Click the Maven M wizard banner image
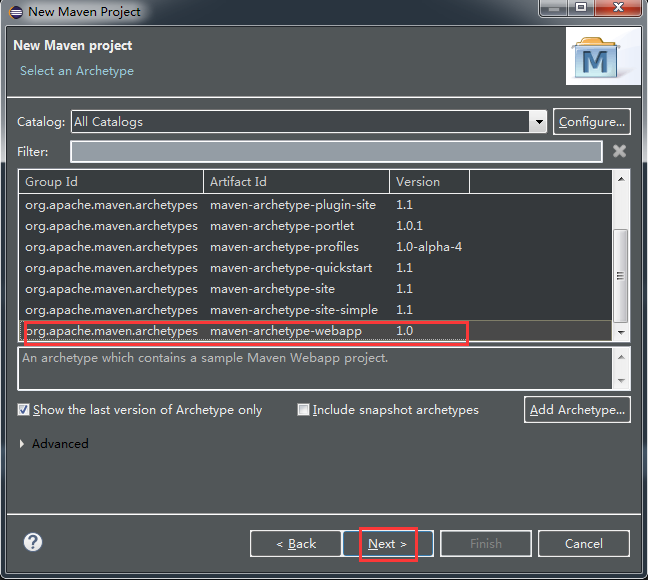The image size is (648, 580). click(603, 57)
